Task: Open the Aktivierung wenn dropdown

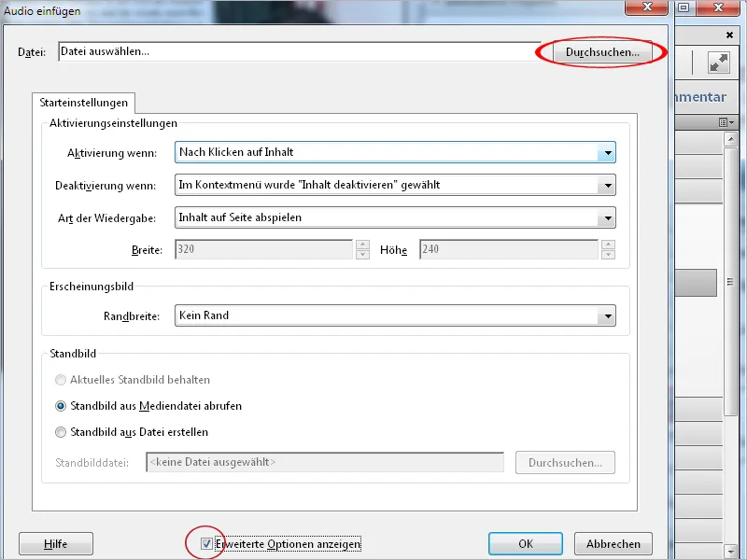Action: pos(395,152)
